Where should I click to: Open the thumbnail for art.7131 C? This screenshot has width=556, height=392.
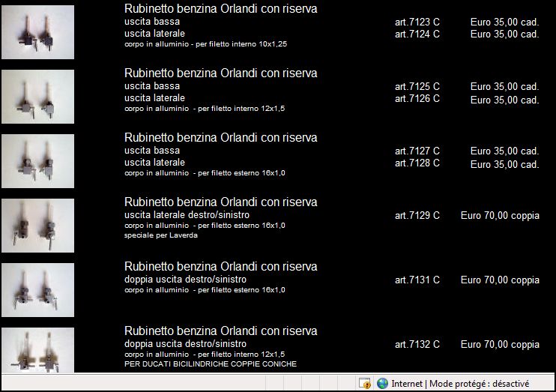[37, 290]
